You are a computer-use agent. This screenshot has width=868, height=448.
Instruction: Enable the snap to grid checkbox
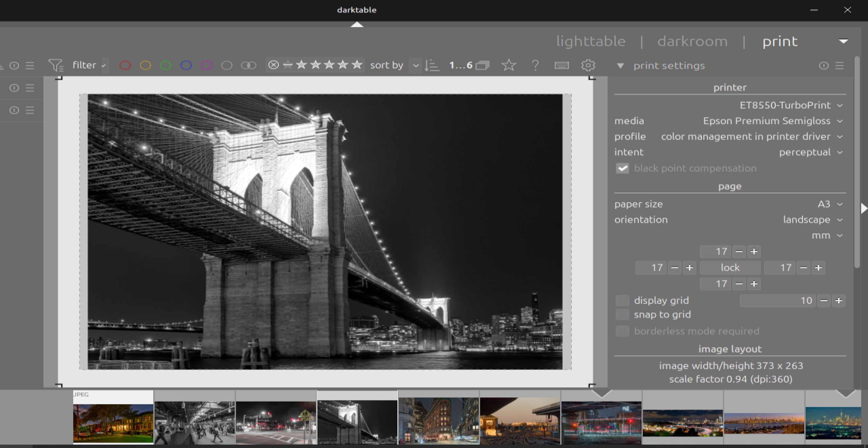pos(622,315)
